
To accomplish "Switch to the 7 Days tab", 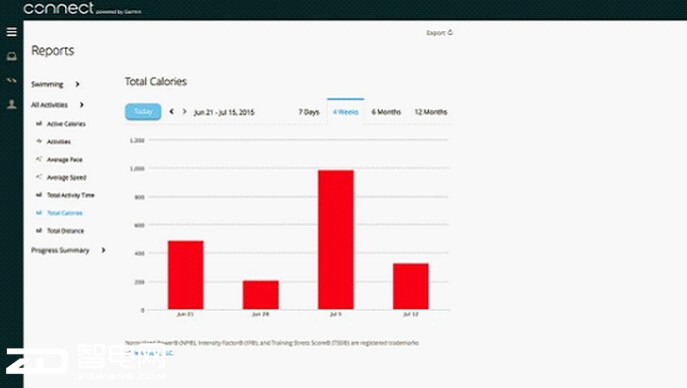I will 309,112.
